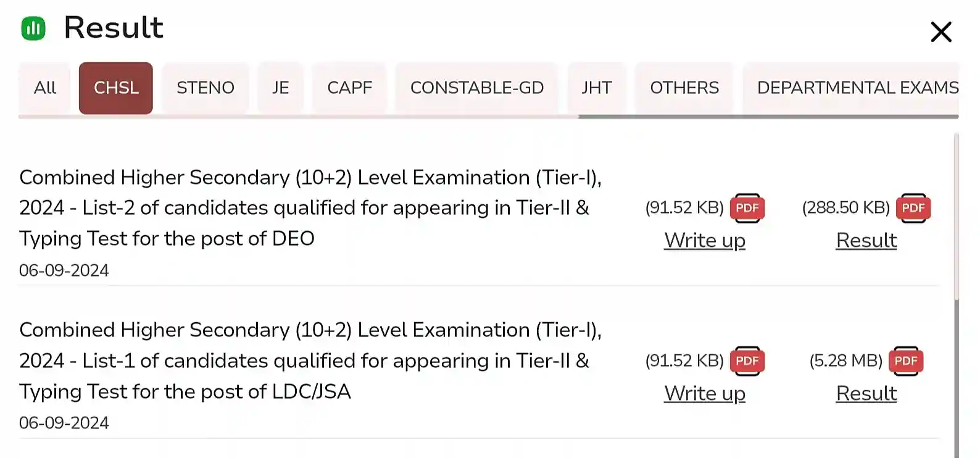Screen dimensions: 980x458
Task: Open the 5.28 MB Result for LDC/JSA
Action: pos(866,393)
